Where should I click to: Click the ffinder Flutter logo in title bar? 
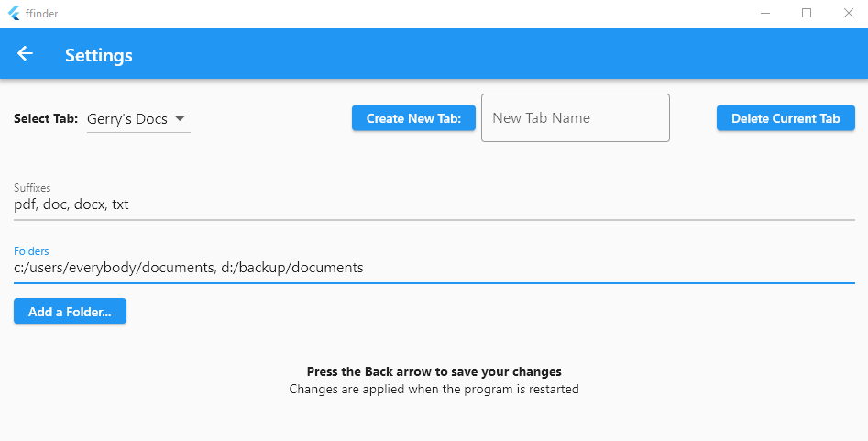[14, 14]
